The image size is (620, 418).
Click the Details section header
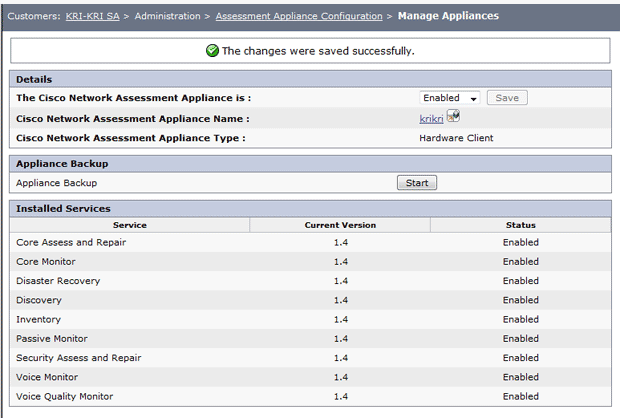tap(310, 79)
